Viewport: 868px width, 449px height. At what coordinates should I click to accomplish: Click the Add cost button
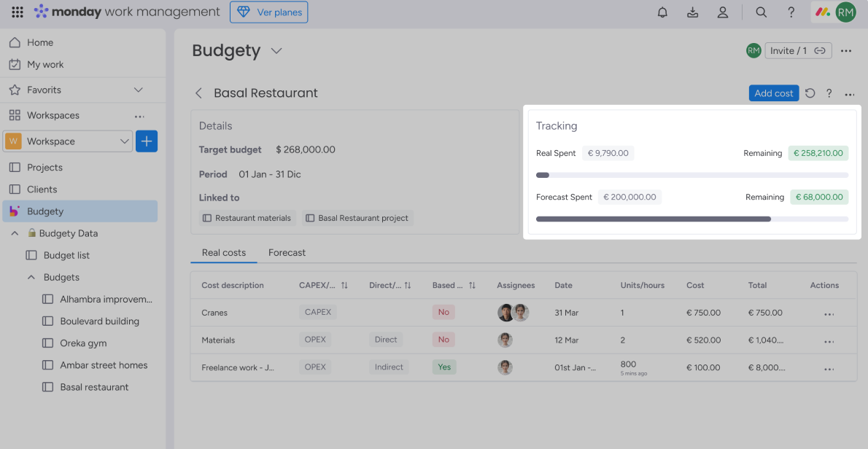pos(773,93)
